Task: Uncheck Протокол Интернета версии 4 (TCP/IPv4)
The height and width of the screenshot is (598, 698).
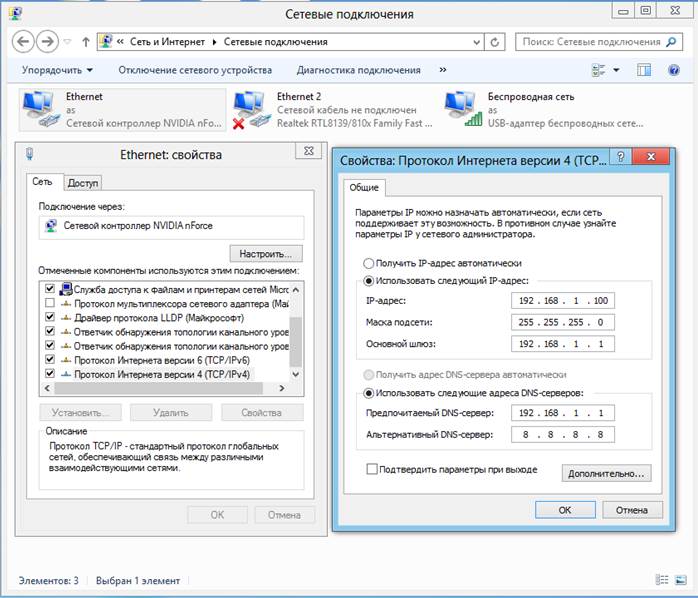Action: pos(50,374)
